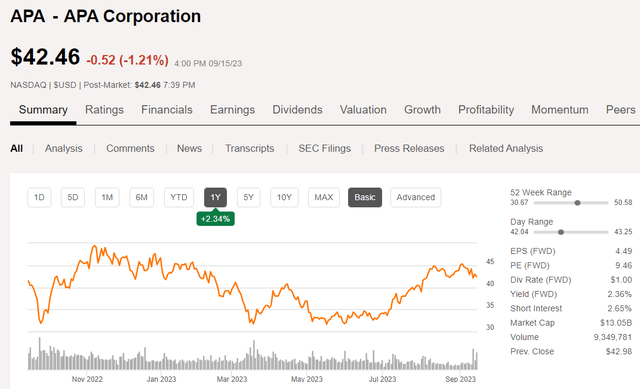Screen dimensions: 640x389
Task: Click the +2.34% performance badge
Action: pyautogui.click(x=216, y=219)
